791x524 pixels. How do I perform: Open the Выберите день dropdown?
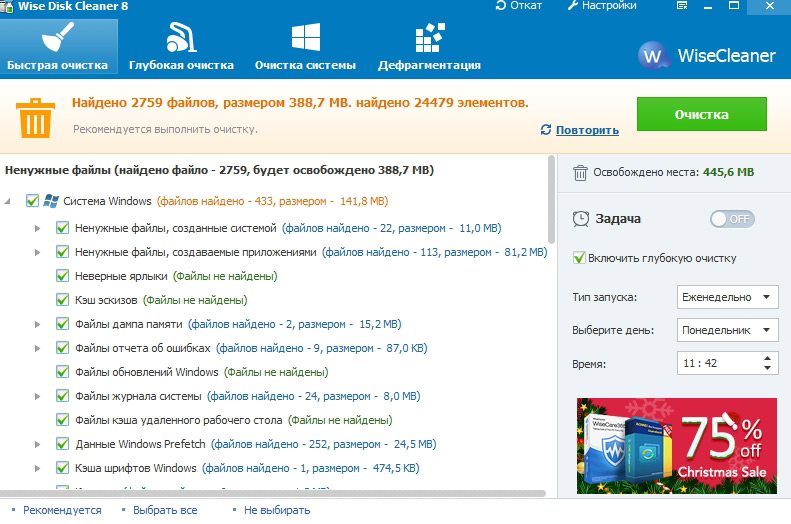pyautogui.click(x=727, y=330)
